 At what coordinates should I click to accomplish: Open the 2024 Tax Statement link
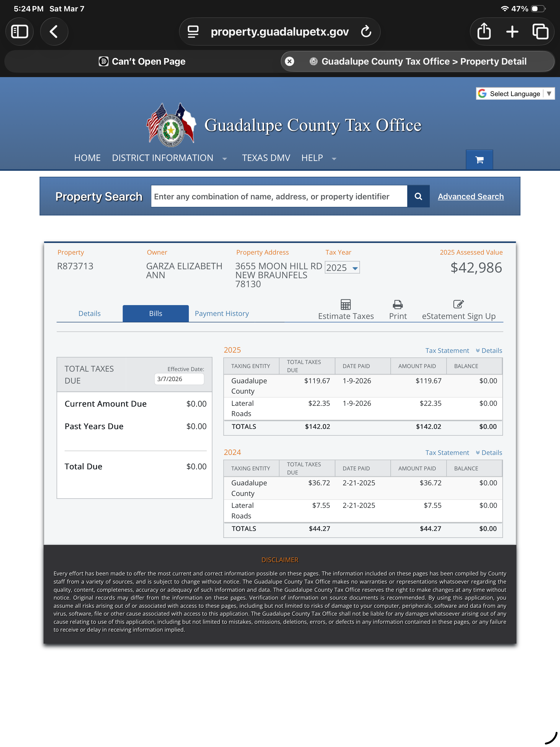(x=447, y=452)
